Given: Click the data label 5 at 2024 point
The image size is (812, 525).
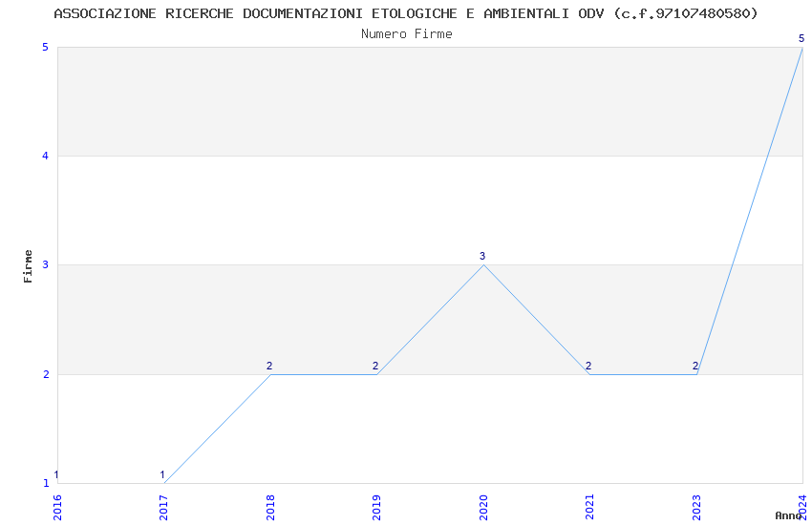Looking at the screenshot, I should tap(801, 38).
